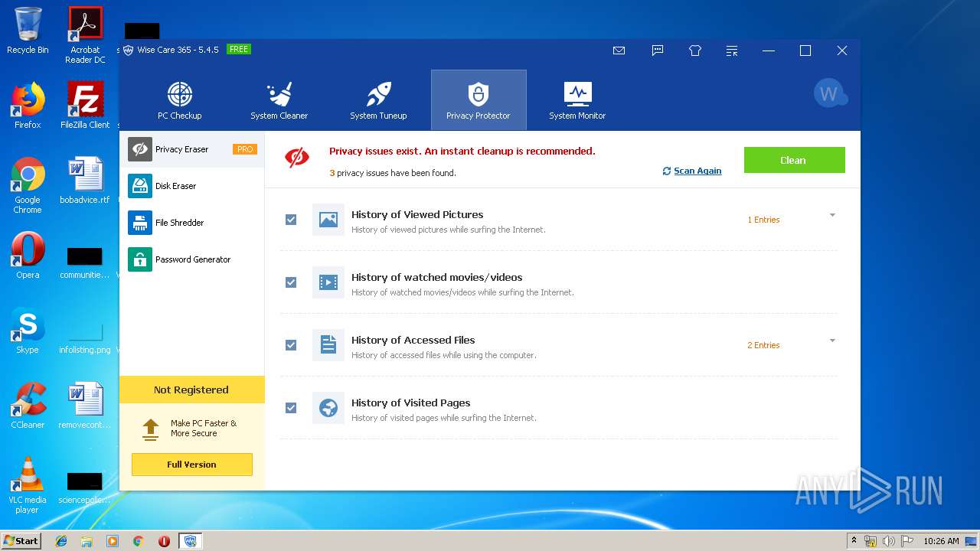
Task: Click the Viewed Pictures image icon
Action: [x=328, y=220]
